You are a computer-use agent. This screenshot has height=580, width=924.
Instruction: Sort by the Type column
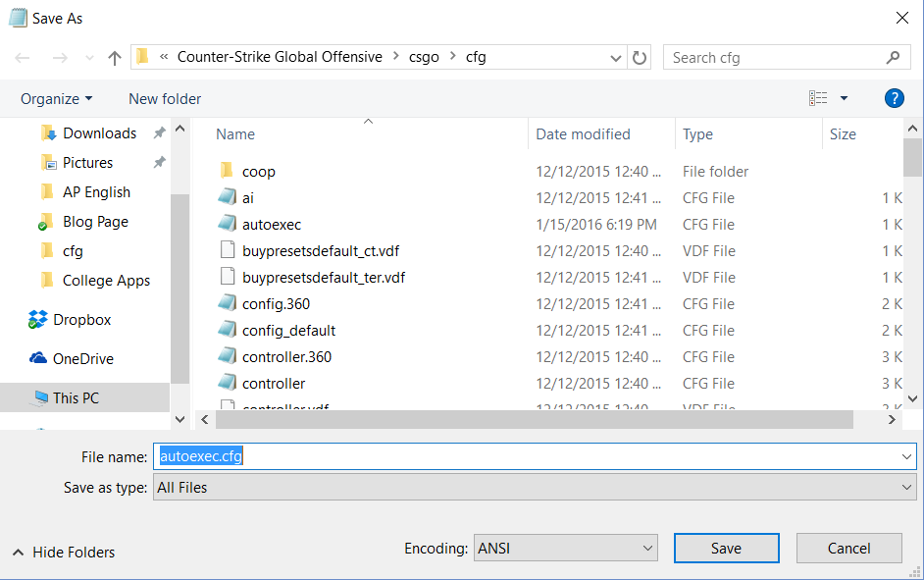[697, 134]
